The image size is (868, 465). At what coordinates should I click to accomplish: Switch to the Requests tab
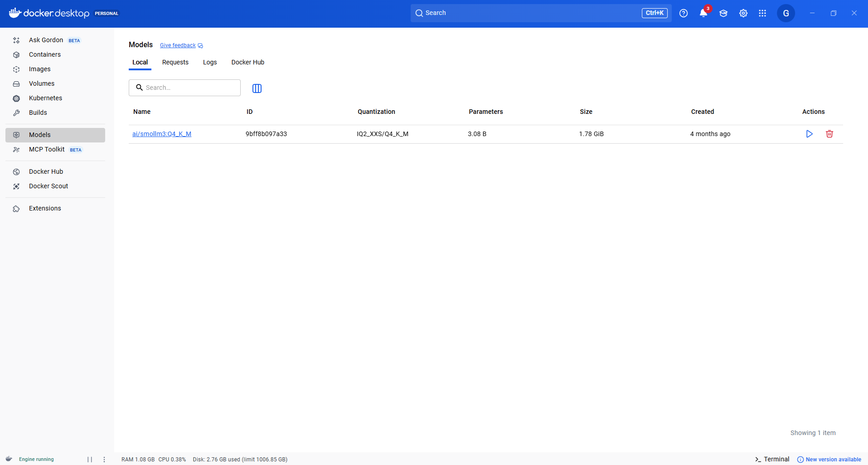point(175,62)
